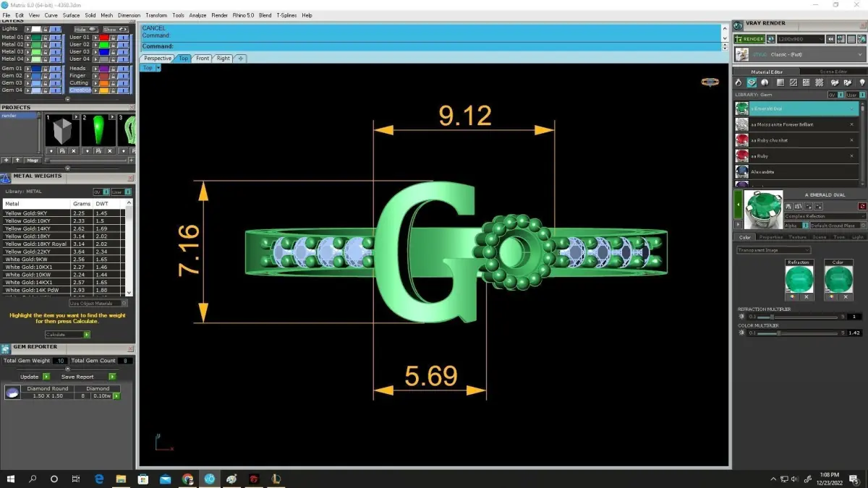Switch to the Perspective viewport tab
Viewport: 868px width, 488px height.
tap(158, 59)
